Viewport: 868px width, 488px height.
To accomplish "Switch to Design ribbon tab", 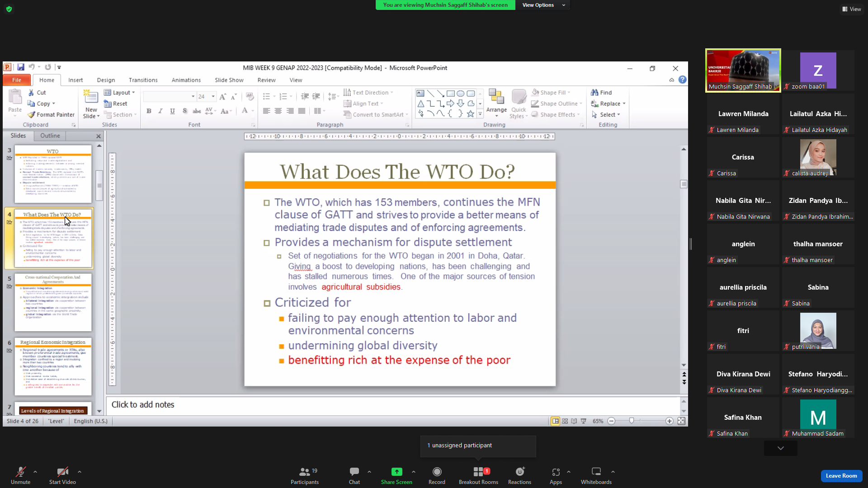I will point(106,80).
